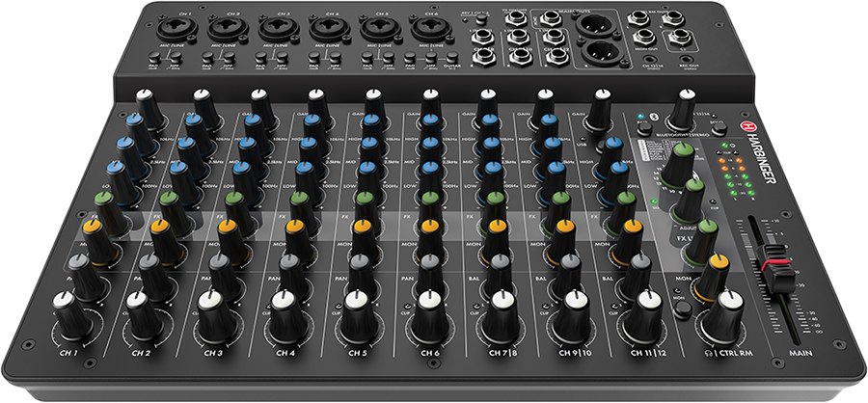Viewport: 868px width, 403px height.
Task: Click the CH 7|8 gray Bal knob
Action: tap(499, 277)
